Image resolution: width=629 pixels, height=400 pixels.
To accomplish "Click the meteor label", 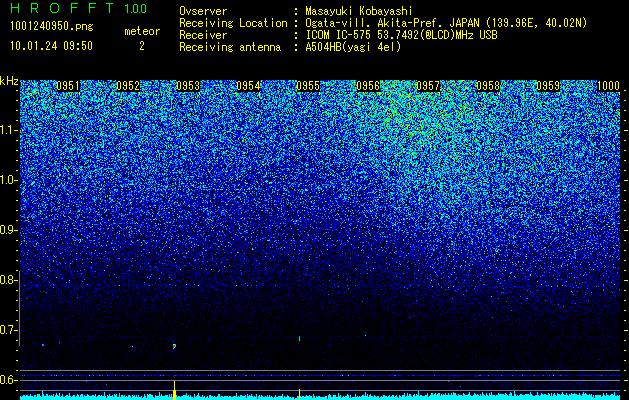I will pyautogui.click(x=142, y=31).
